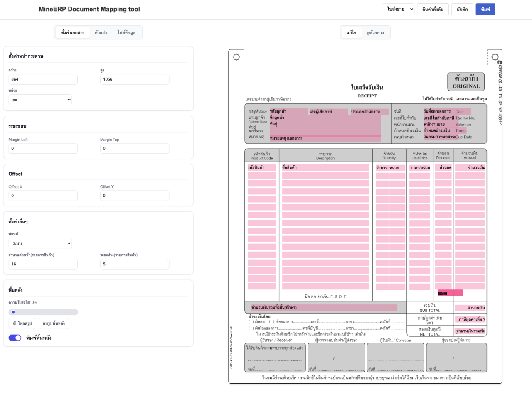The width and height of the screenshot is (532, 397).
Task: Toggle the พิมพ์พื้นหลัง switch
Action: (15, 338)
